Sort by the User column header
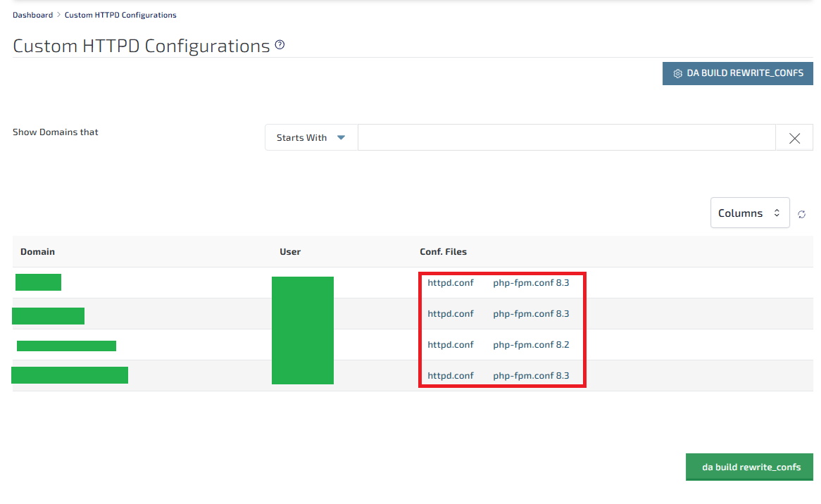Screen dimensions: 821x504 pyautogui.click(x=290, y=252)
